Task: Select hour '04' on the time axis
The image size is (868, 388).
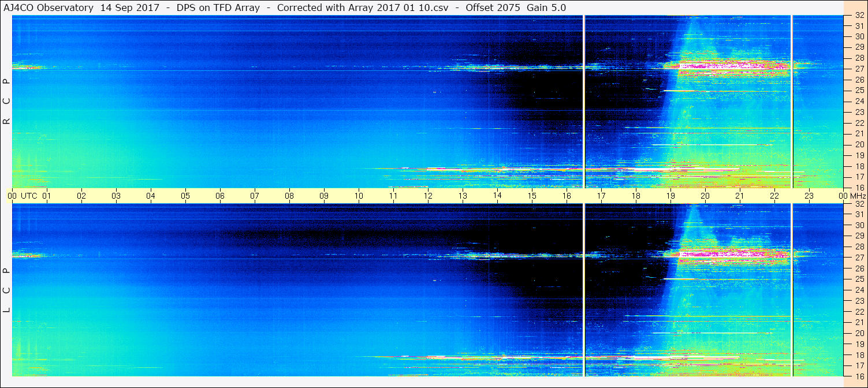Action: (x=151, y=196)
